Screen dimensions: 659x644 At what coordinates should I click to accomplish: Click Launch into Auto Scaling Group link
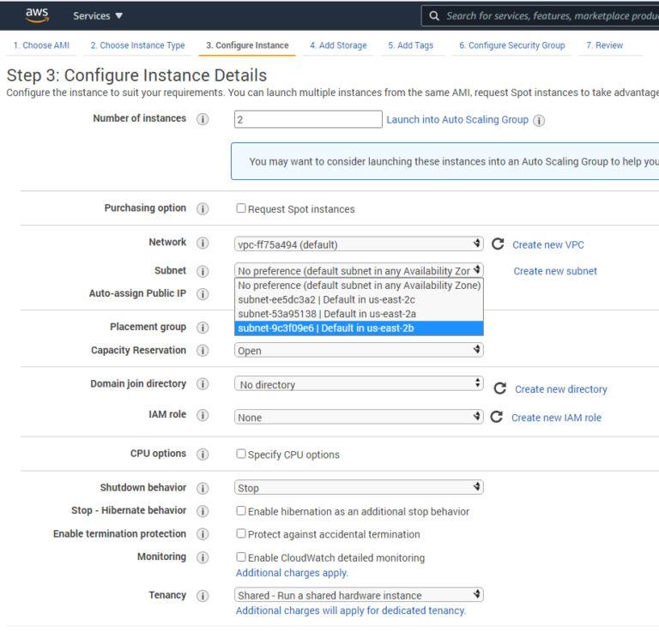tap(457, 119)
